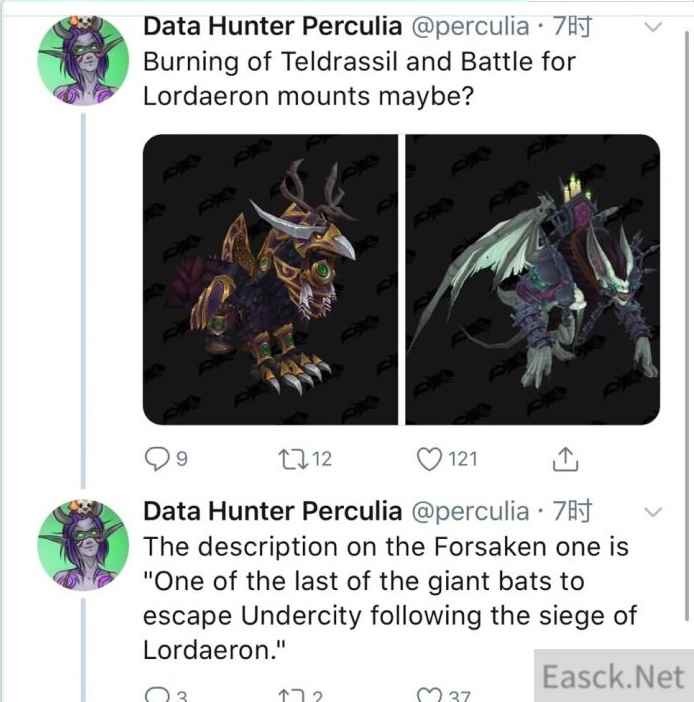Tap the share icon under the mount images
The image size is (694, 702).
point(565,459)
